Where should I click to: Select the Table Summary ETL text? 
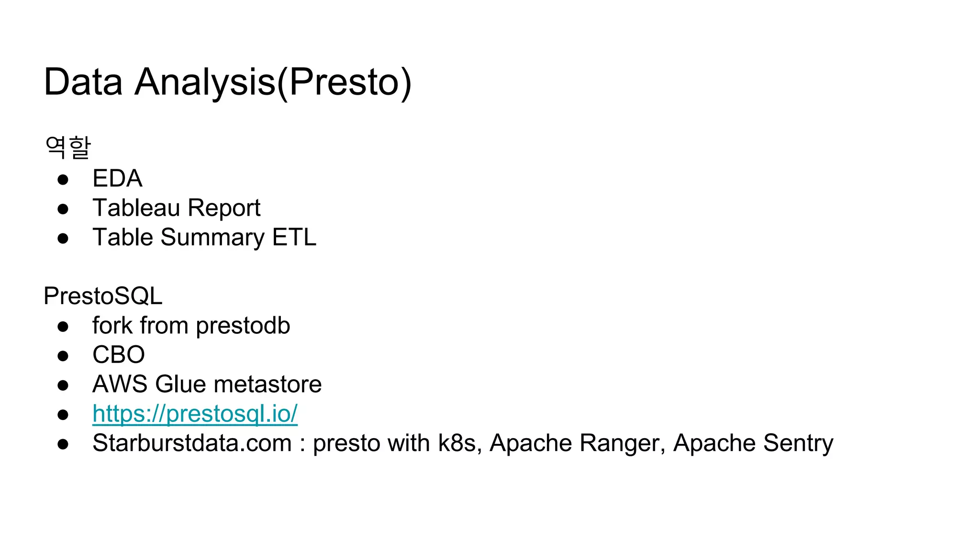click(204, 237)
